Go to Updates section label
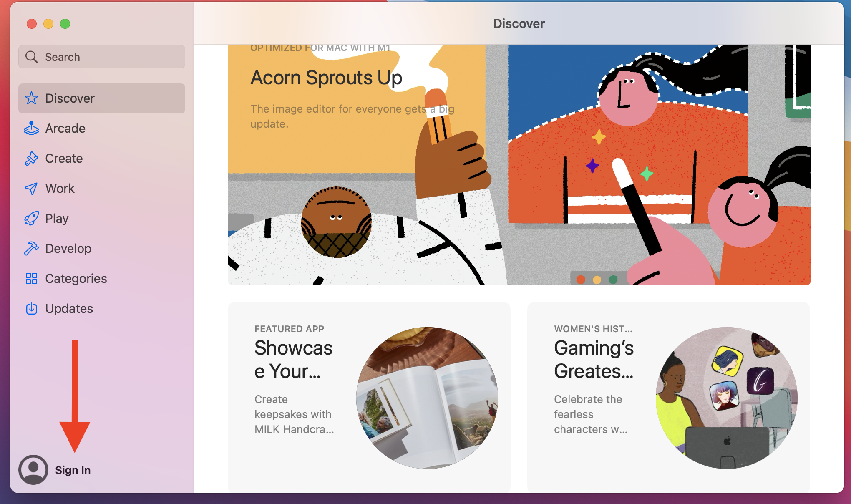 coord(69,309)
